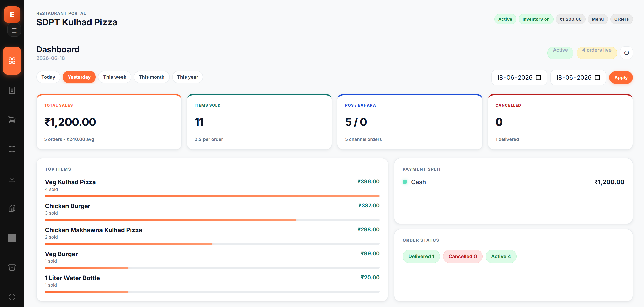This screenshot has height=307, width=644.
Task: Open the end date calendar picker icon
Action: pyautogui.click(x=597, y=77)
